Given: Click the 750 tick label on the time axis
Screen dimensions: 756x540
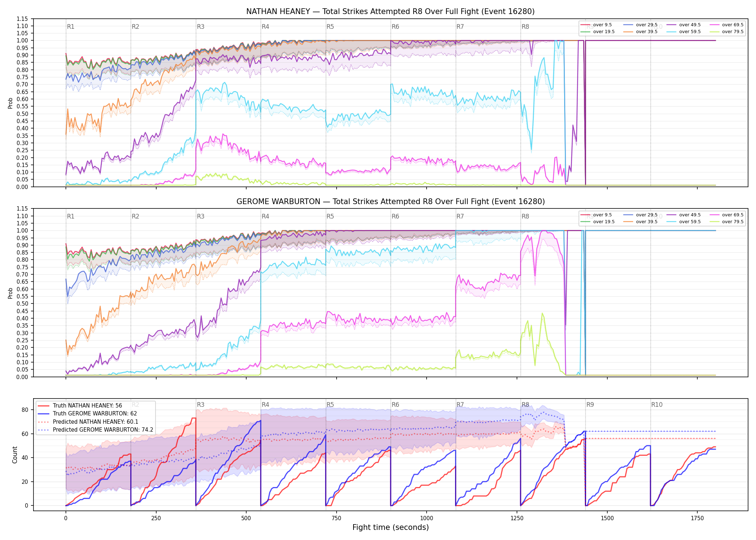Looking at the screenshot, I should [336, 518].
